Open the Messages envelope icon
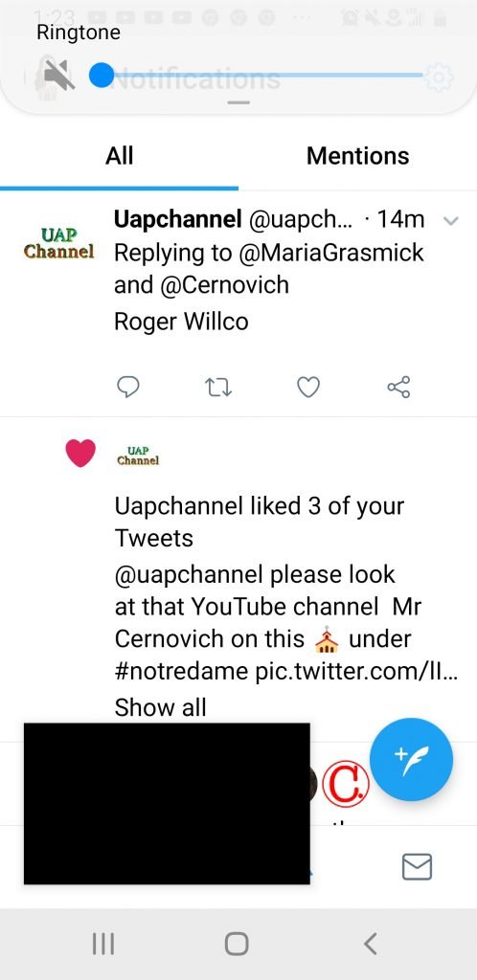Screen dimensions: 477x980 pyautogui.click(x=417, y=866)
